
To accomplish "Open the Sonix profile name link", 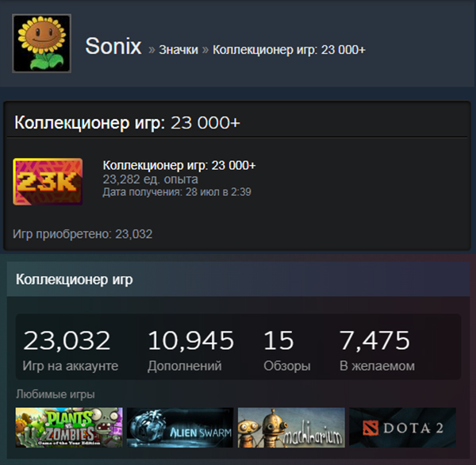I will 113,46.
